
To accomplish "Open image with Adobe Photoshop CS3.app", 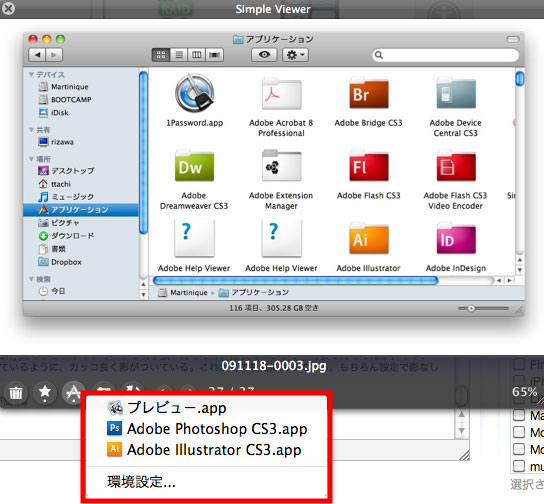I will pos(206,429).
